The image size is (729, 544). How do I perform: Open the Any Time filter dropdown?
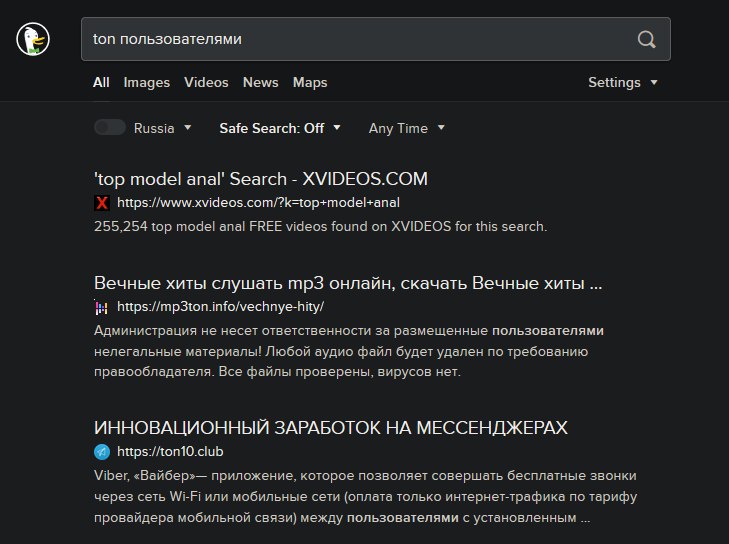pyautogui.click(x=406, y=128)
